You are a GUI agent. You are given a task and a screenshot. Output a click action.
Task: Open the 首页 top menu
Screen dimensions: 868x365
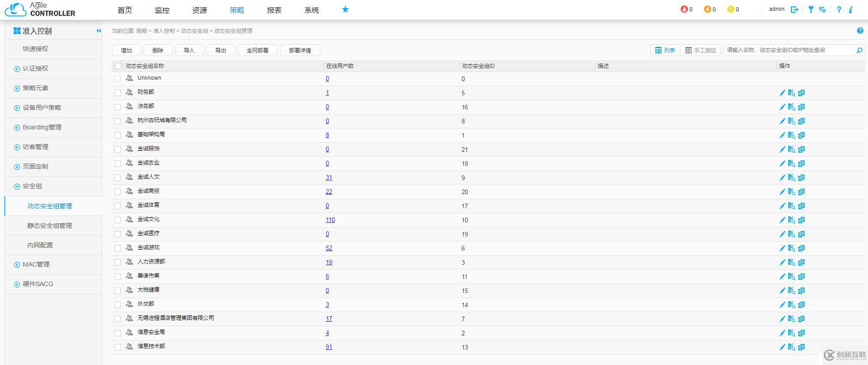click(125, 10)
